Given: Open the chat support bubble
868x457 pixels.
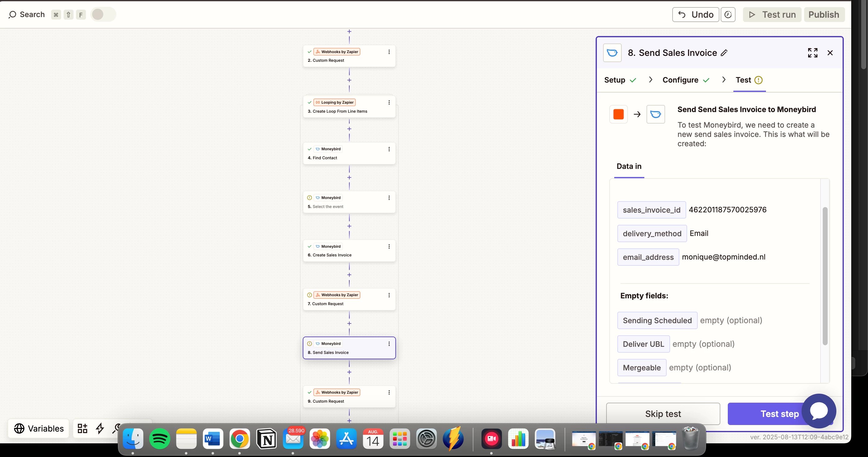Looking at the screenshot, I should (819, 411).
